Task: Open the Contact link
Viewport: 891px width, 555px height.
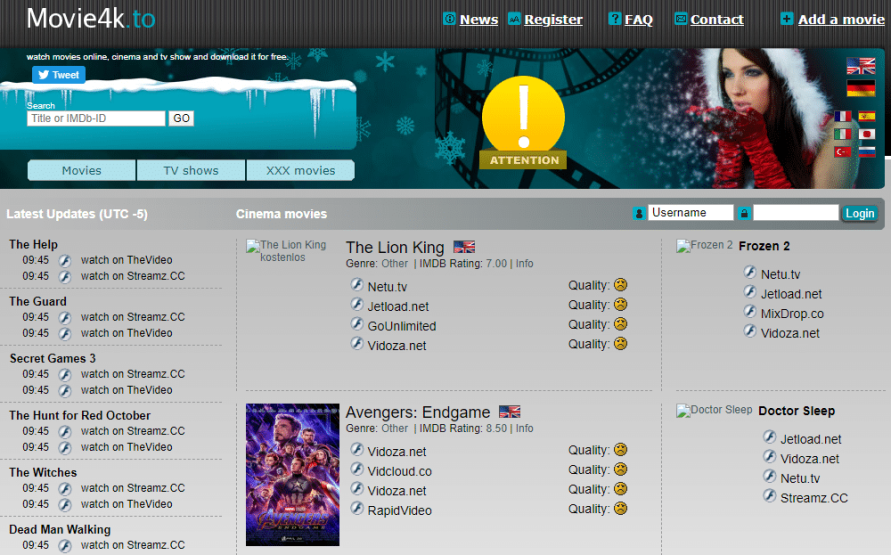Action: [x=717, y=19]
